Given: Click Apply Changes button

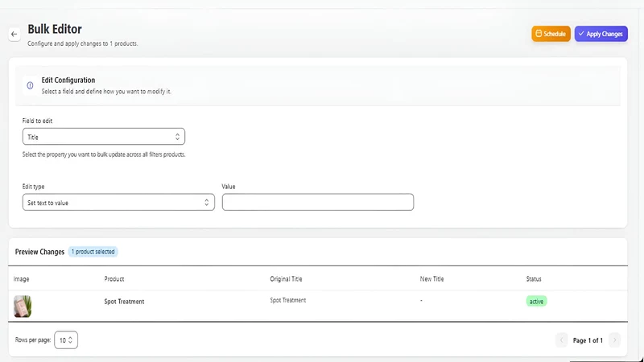Looking at the screenshot, I should pyautogui.click(x=601, y=34).
